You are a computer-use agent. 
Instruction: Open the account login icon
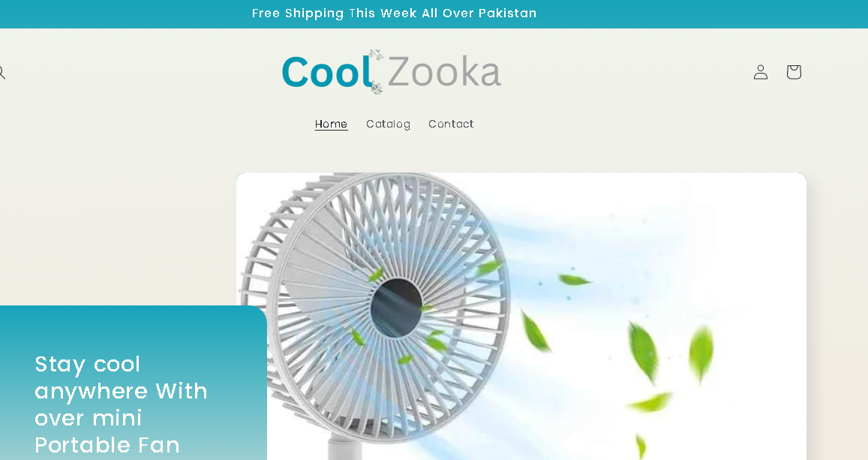point(761,72)
